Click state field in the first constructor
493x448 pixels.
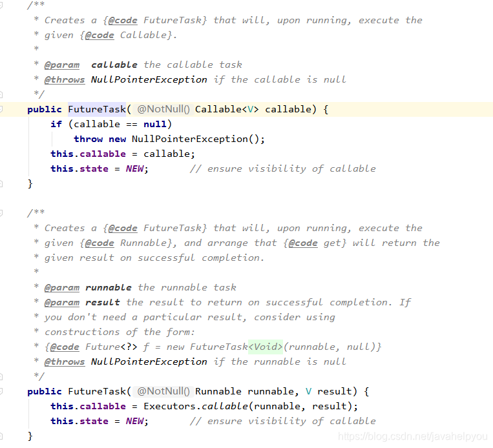(x=94, y=168)
